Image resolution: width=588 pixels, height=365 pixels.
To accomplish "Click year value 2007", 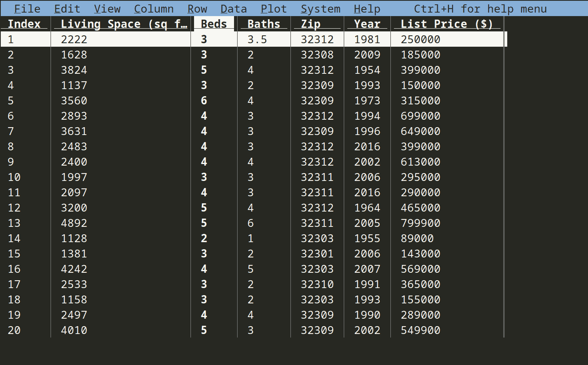I will click(x=367, y=269).
